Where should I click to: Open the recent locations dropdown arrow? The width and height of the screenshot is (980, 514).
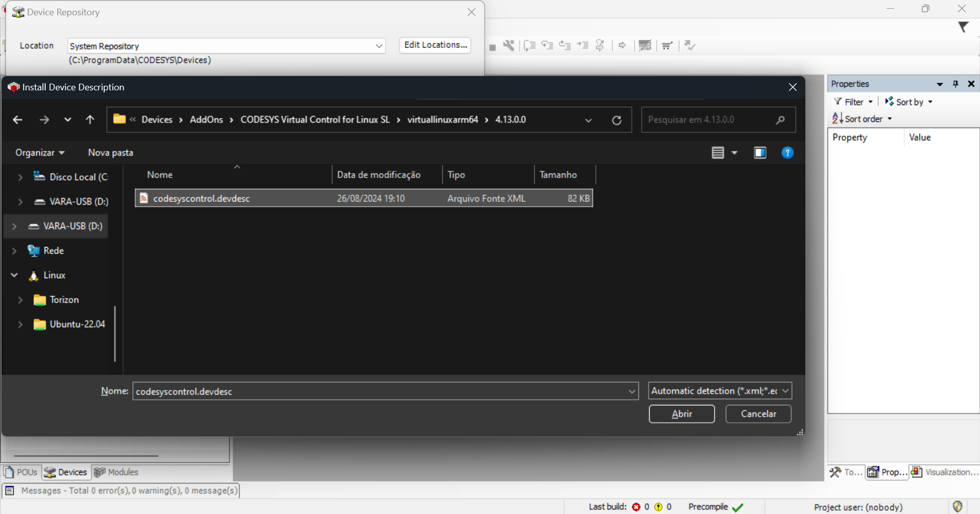[x=67, y=119]
